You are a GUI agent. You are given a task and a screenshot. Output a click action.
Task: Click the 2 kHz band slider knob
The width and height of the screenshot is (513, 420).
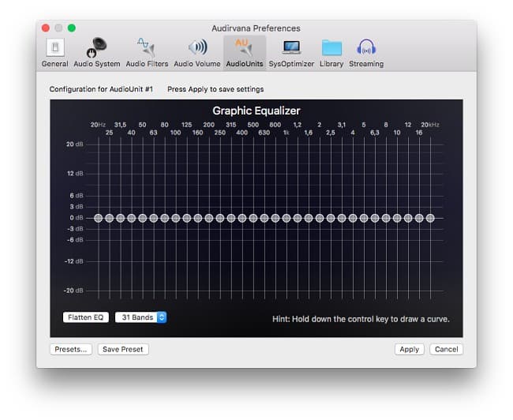pos(320,218)
